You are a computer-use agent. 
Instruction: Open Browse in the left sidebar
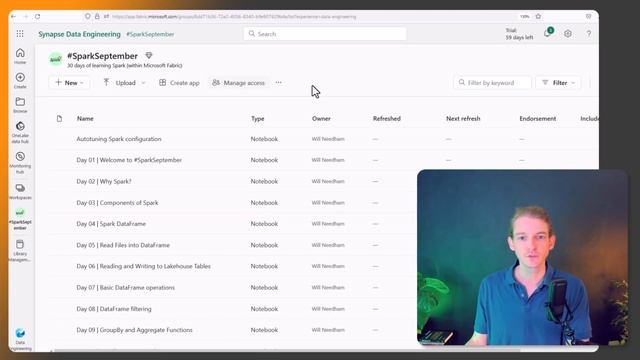(20, 105)
